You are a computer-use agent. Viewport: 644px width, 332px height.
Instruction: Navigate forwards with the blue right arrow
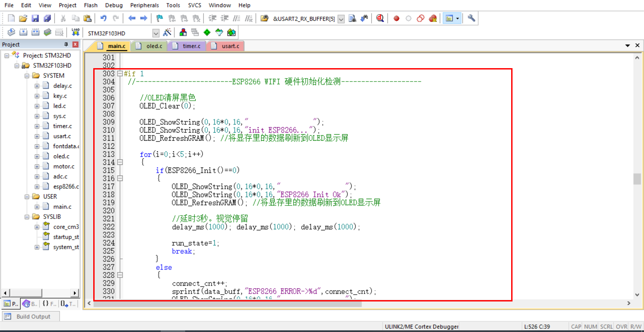tap(144, 18)
